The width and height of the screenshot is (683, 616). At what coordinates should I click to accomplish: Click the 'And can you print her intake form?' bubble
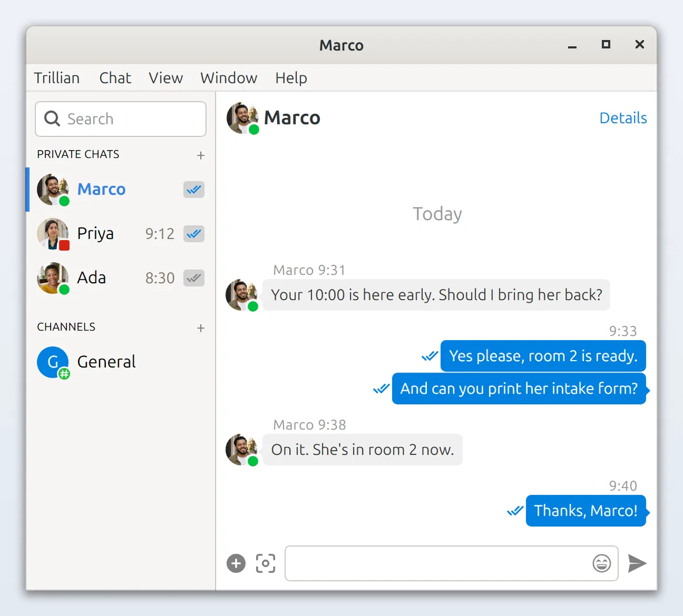click(519, 388)
